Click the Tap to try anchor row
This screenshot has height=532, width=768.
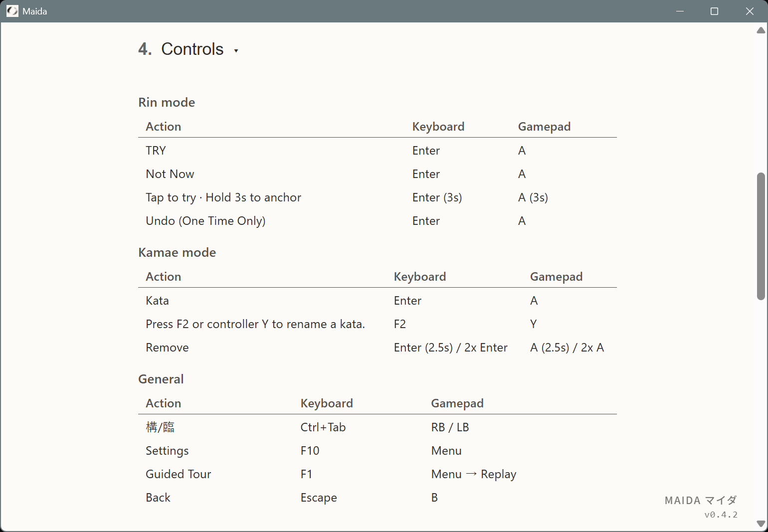(223, 197)
